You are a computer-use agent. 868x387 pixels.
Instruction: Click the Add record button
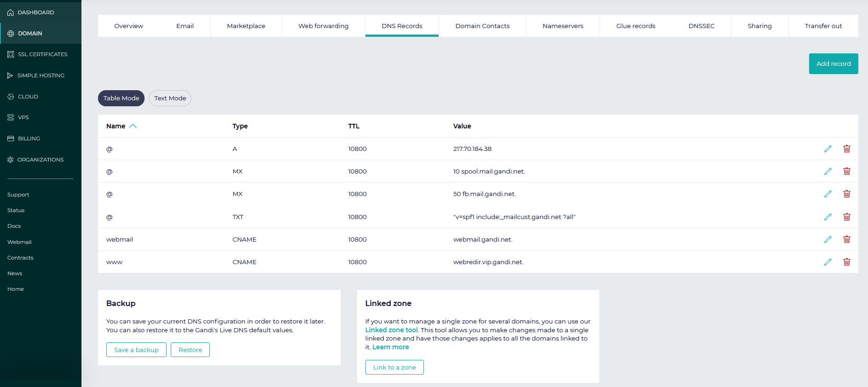click(x=833, y=64)
